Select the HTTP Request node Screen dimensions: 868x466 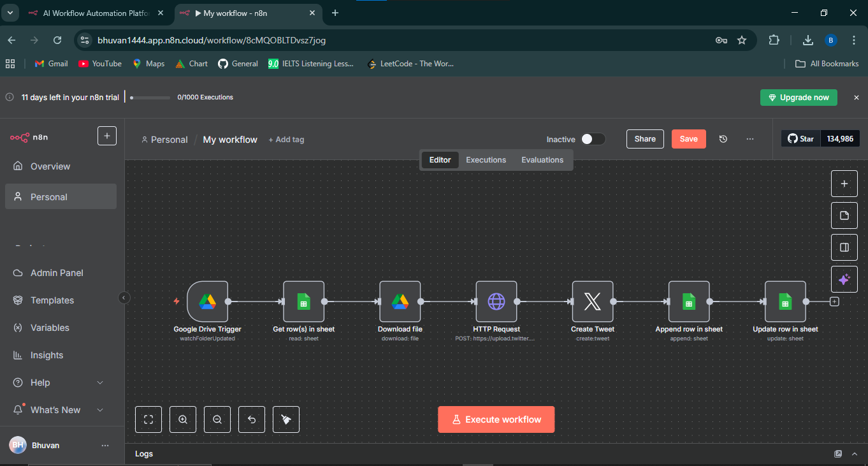(x=496, y=301)
